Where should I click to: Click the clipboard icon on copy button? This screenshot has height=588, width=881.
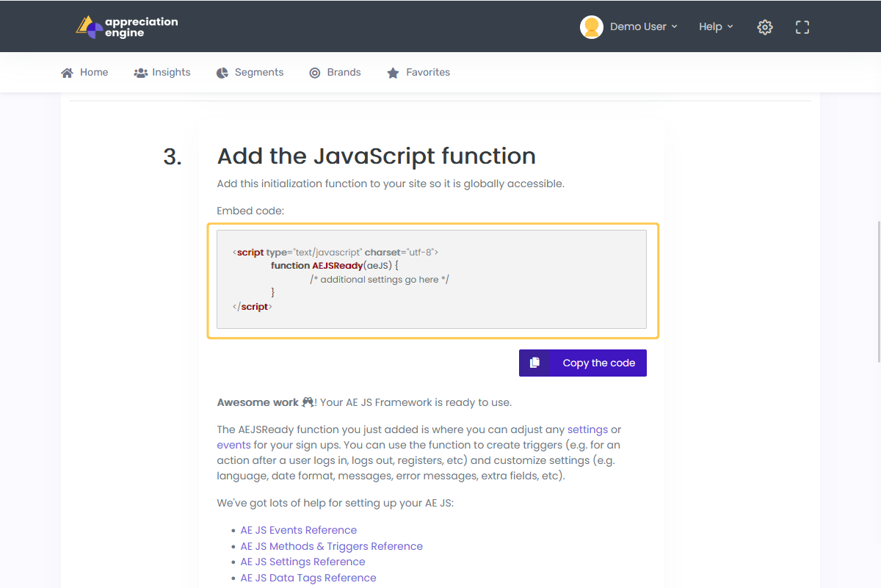(x=535, y=363)
